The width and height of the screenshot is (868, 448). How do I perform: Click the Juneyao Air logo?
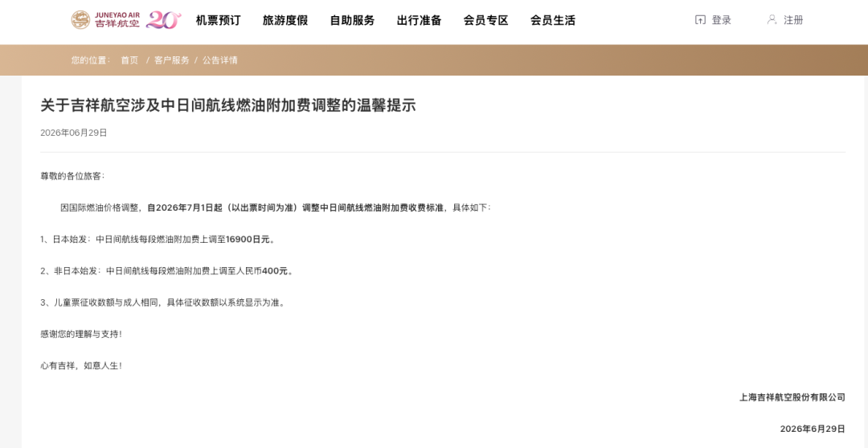[104, 20]
